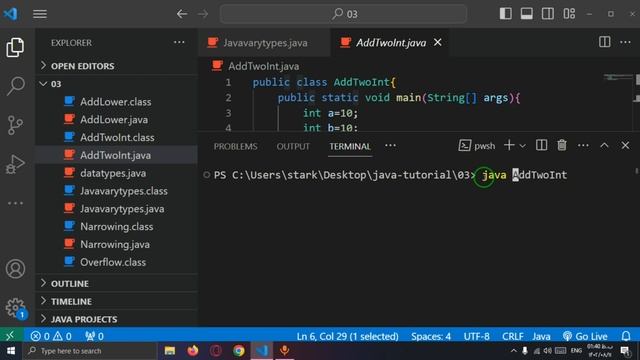Go back with the left arrow
Image resolution: width=640 pixels, height=360 pixels.
pos(182,14)
